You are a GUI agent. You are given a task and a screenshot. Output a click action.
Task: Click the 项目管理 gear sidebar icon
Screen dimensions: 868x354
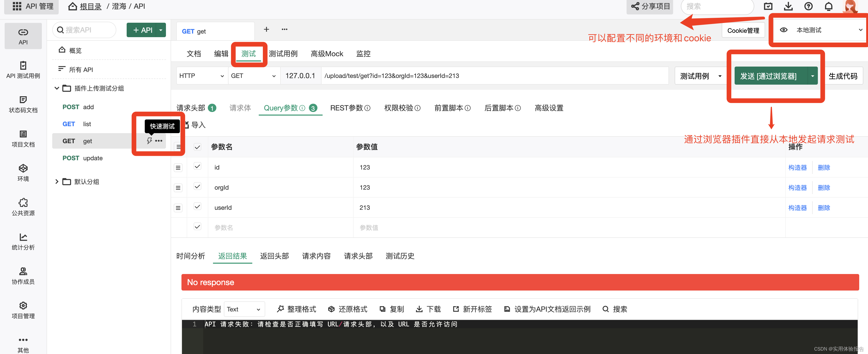click(23, 305)
